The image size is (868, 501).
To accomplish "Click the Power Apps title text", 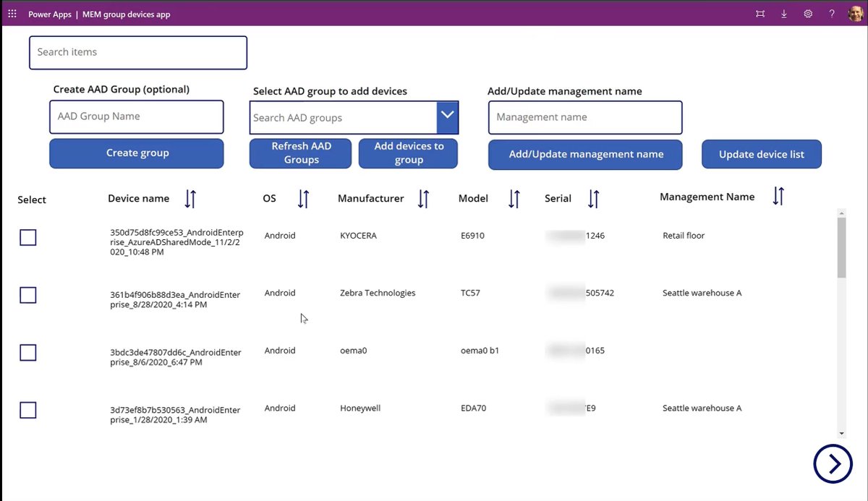I will 49,14.
